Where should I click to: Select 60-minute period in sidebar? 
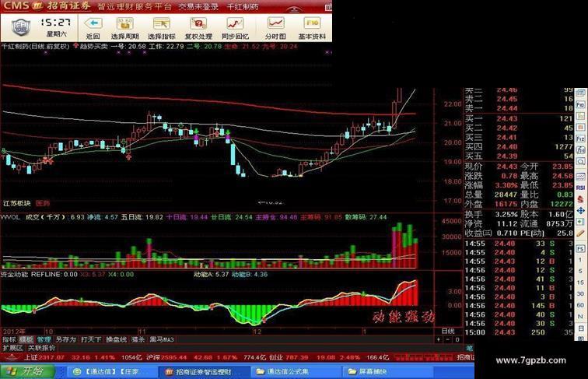580,305
